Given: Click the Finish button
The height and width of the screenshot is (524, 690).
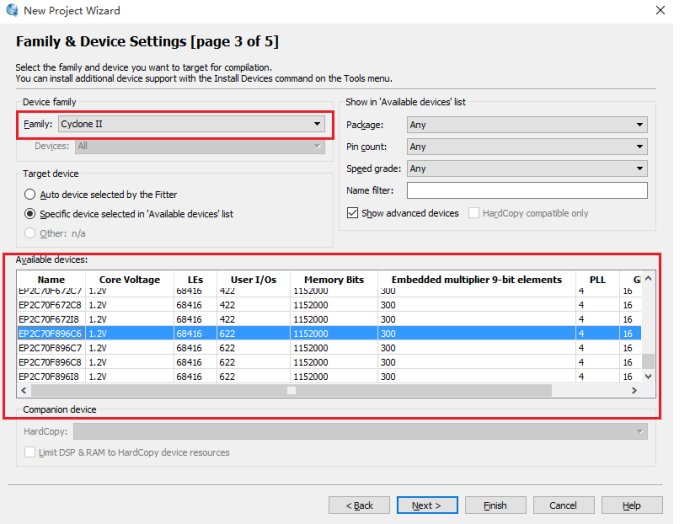Looking at the screenshot, I should coord(495,506).
